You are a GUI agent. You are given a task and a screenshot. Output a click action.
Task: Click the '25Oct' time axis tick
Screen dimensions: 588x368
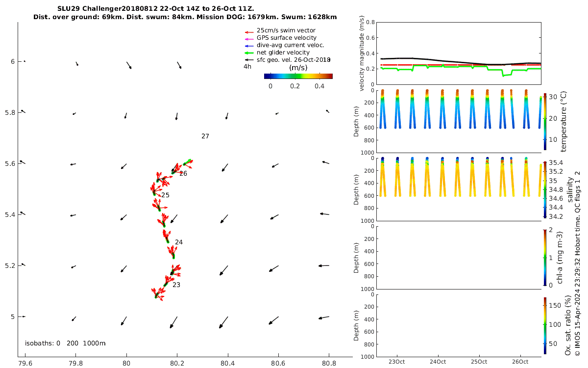[479, 362]
